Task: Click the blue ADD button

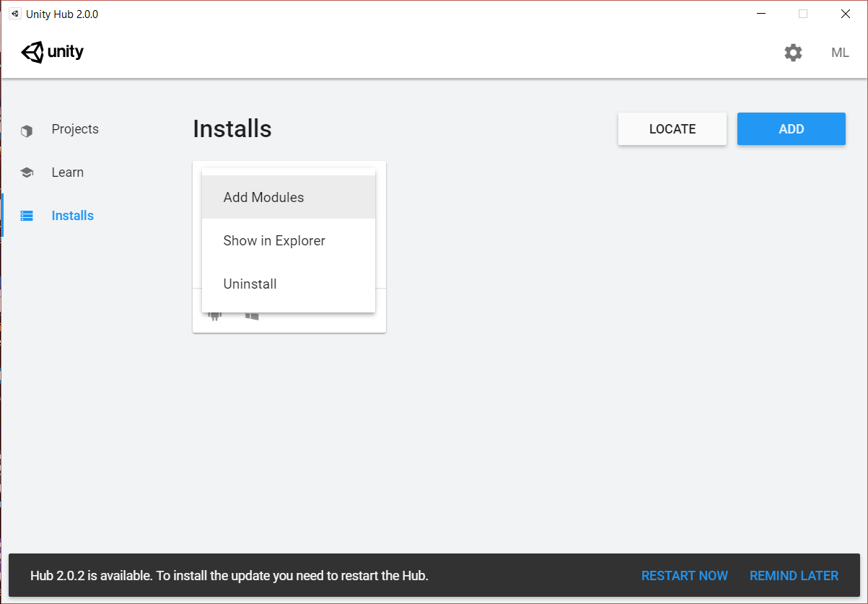Action: pos(792,129)
